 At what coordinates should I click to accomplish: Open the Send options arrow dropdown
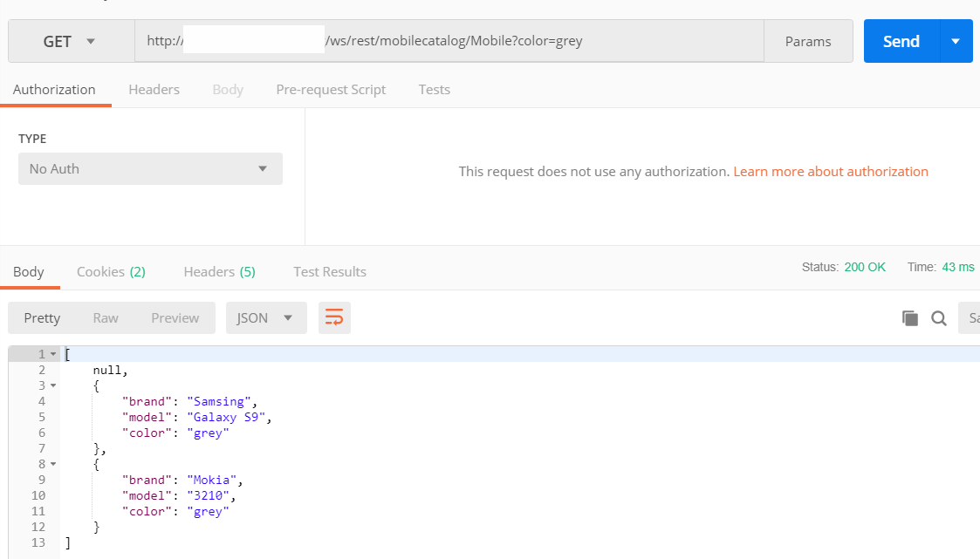pos(956,41)
